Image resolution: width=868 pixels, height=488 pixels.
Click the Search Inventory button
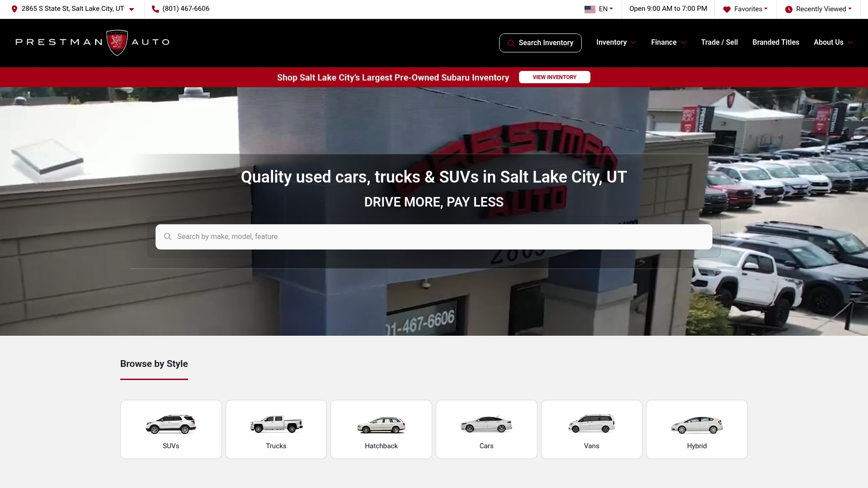pyautogui.click(x=540, y=43)
